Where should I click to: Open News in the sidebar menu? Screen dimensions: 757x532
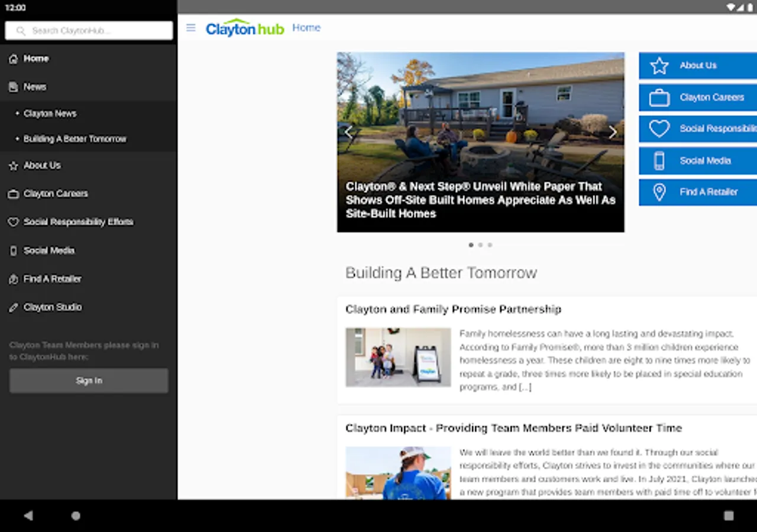click(89, 87)
